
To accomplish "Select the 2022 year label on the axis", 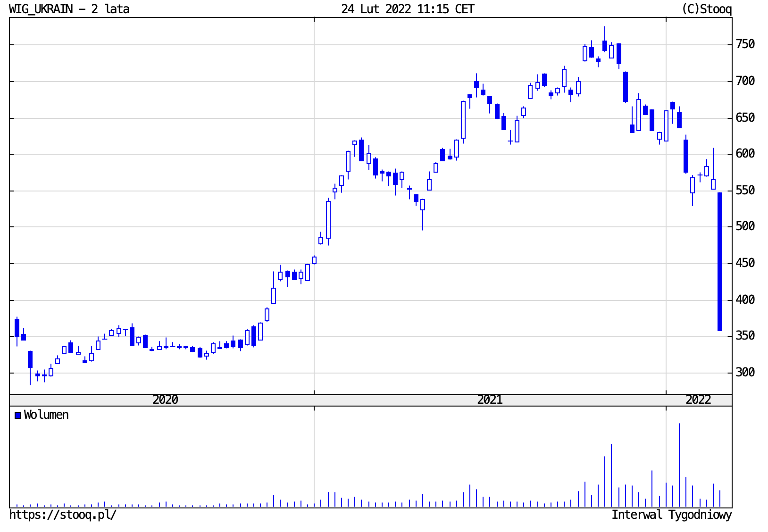I will (x=698, y=400).
